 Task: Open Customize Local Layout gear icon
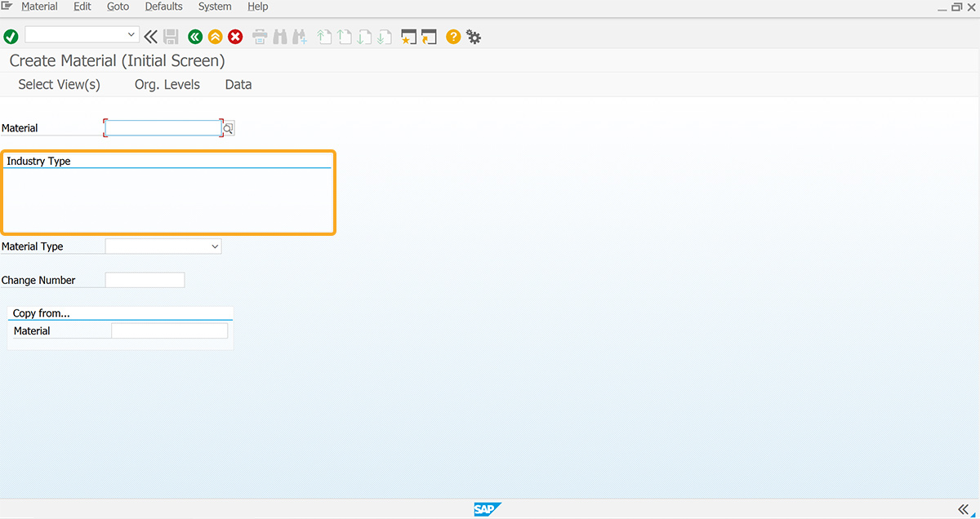[x=474, y=37]
